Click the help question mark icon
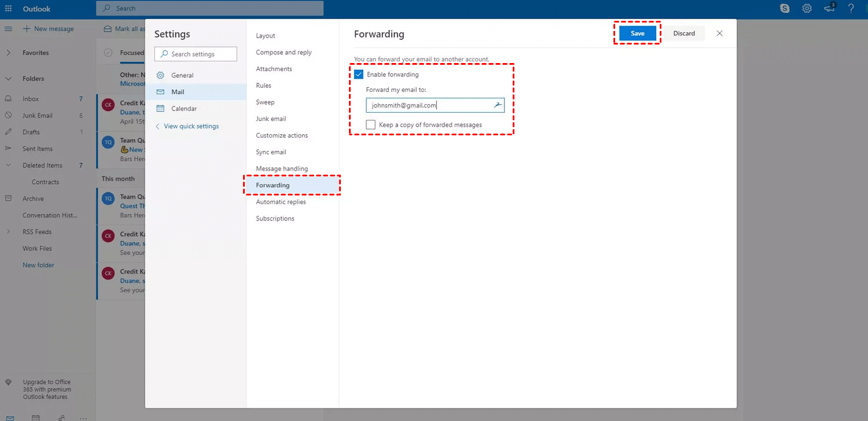Screen dimensions: 868x421 851,9
